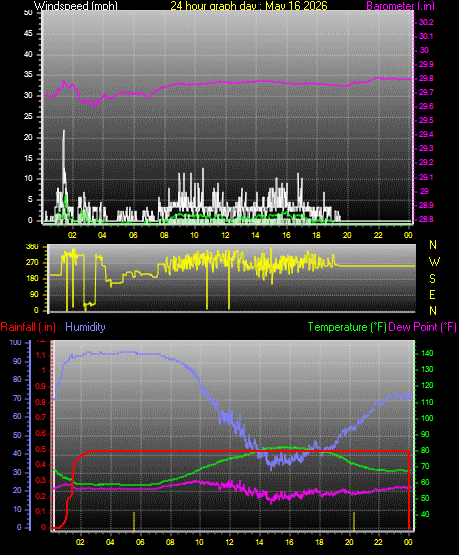Click the W label on direction compass axis

tap(434, 262)
